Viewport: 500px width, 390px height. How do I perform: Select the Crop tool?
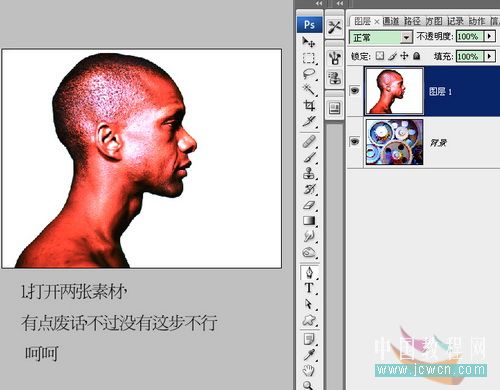309,106
